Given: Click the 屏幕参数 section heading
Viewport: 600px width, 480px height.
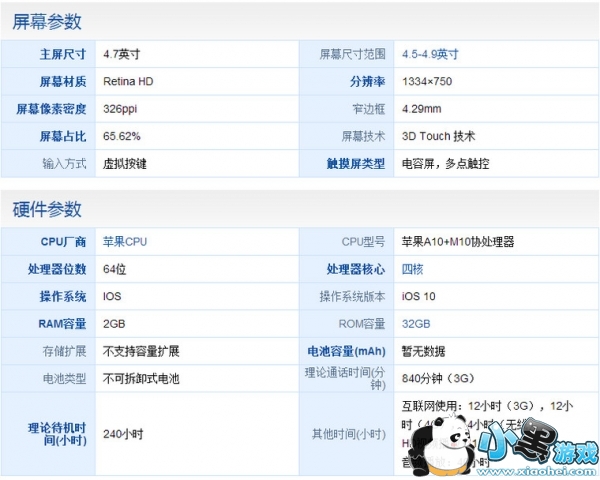Looking at the screenshot, I should [x=47, y=21].
